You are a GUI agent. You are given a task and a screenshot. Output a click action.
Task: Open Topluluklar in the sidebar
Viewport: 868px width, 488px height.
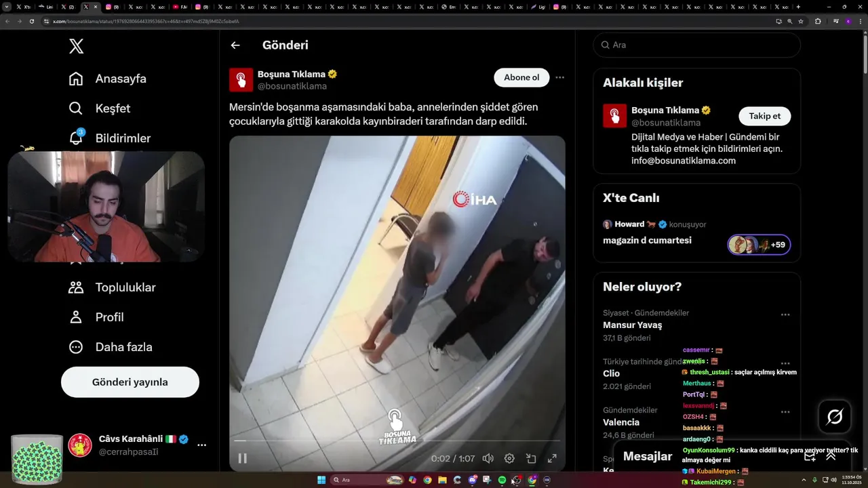pyautogui.click(x=113, y=287)
